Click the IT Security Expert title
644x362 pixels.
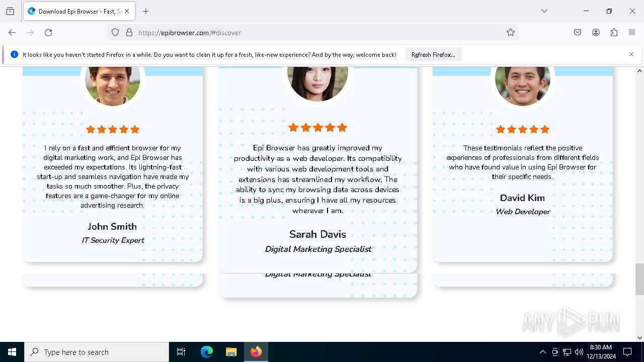coord(113,240)
